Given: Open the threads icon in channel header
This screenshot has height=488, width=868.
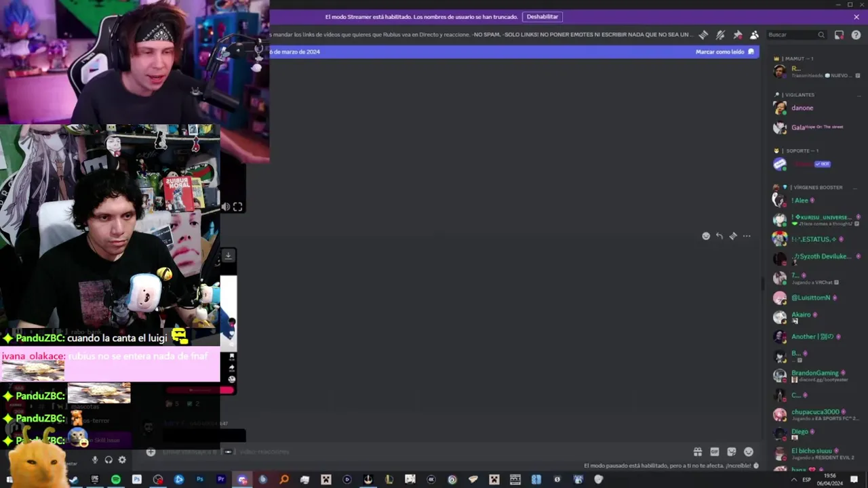Looking at the screenshot, I should point(704,35).
